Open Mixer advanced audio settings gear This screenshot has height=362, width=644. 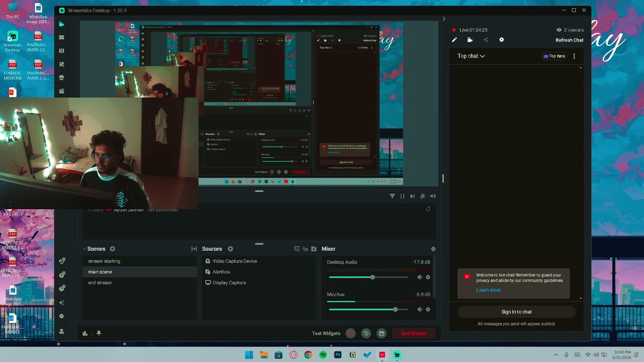[x=433, y=249]
